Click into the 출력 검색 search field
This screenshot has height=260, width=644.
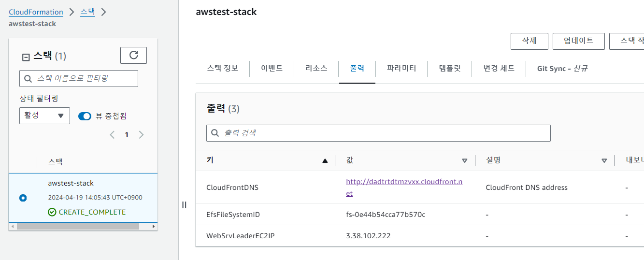pyautogui.click(x=378, y=133)
